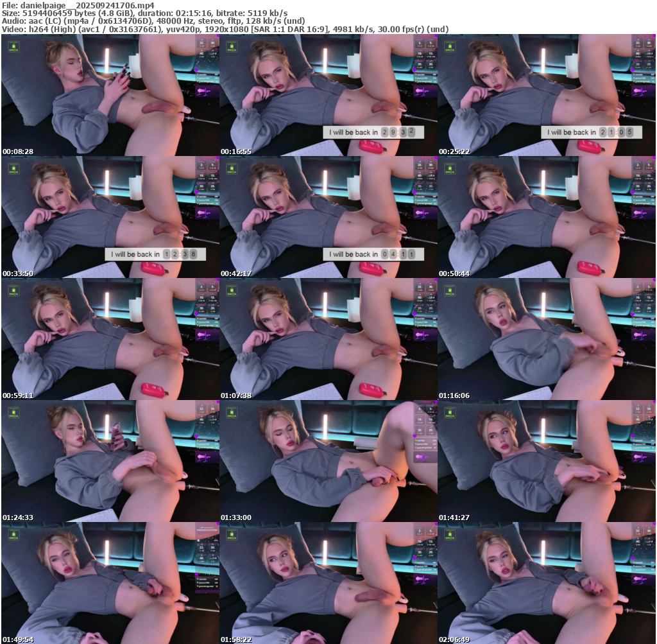Image resolution: width=657 pixels, height=644 pixels.
Task: Open the frame stamped 00:42:17
Action: [x=328, y=217]
